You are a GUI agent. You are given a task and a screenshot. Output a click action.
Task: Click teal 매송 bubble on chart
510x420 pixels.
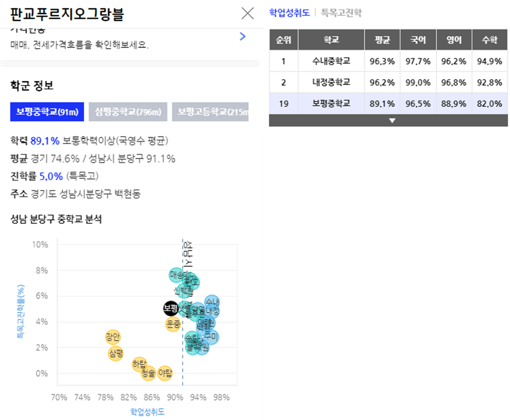pos(176,275)
